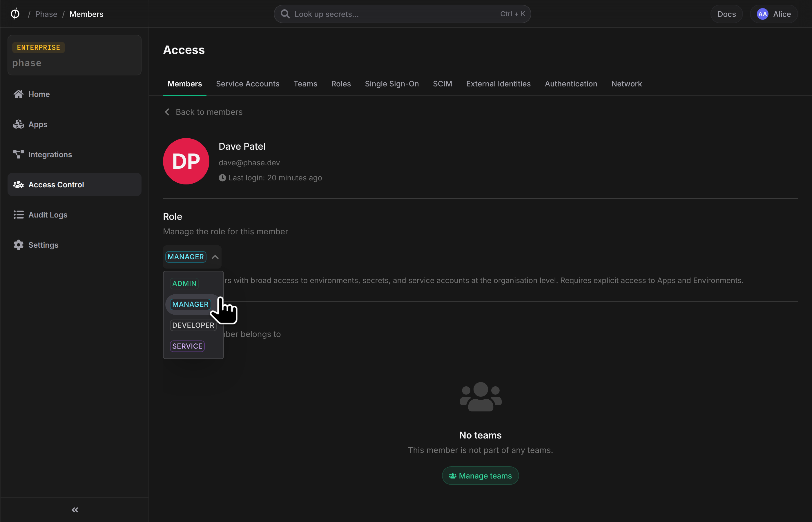Viewport: 812px width, 522px height.
Task: Open the Service Accounts tab
Action: point(247,84)
